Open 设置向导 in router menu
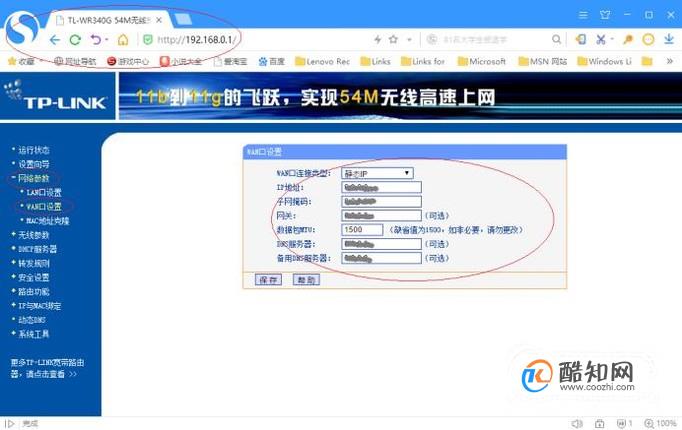Viewport: 682px width, 430px height. coord(33,164)
